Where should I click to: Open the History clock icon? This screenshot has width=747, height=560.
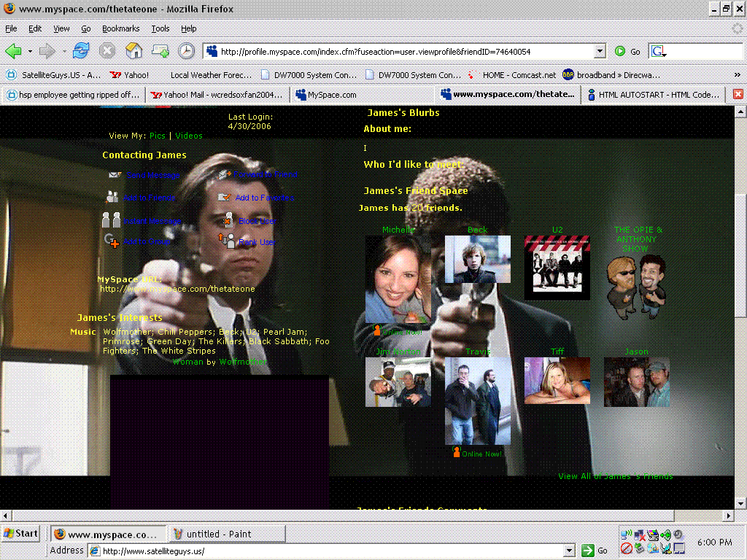pyautogui.click(x=186, y=50)
